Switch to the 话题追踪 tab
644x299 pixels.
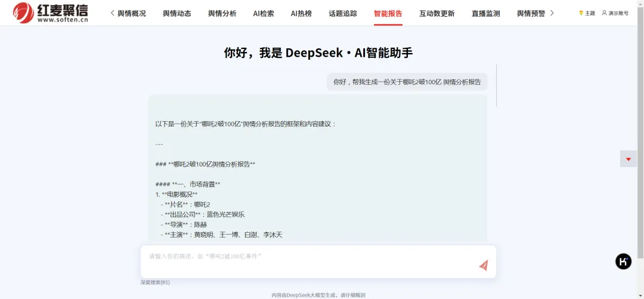tap(343, 13)
